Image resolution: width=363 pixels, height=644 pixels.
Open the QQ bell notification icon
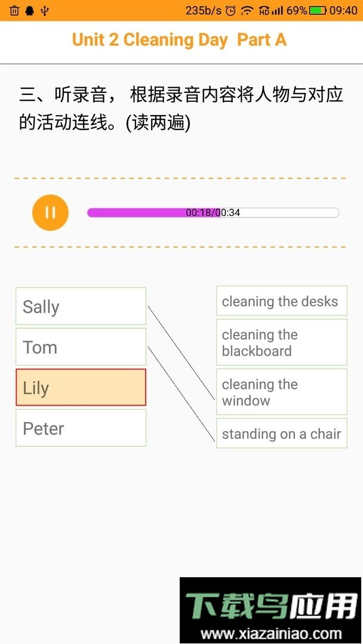(29, 11)
